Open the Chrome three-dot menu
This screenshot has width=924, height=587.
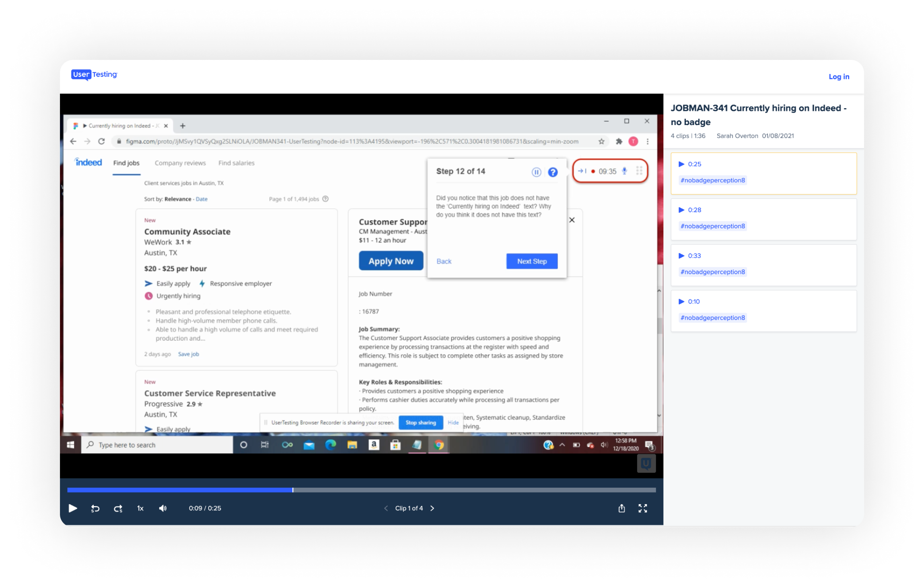tap(648, 142)
